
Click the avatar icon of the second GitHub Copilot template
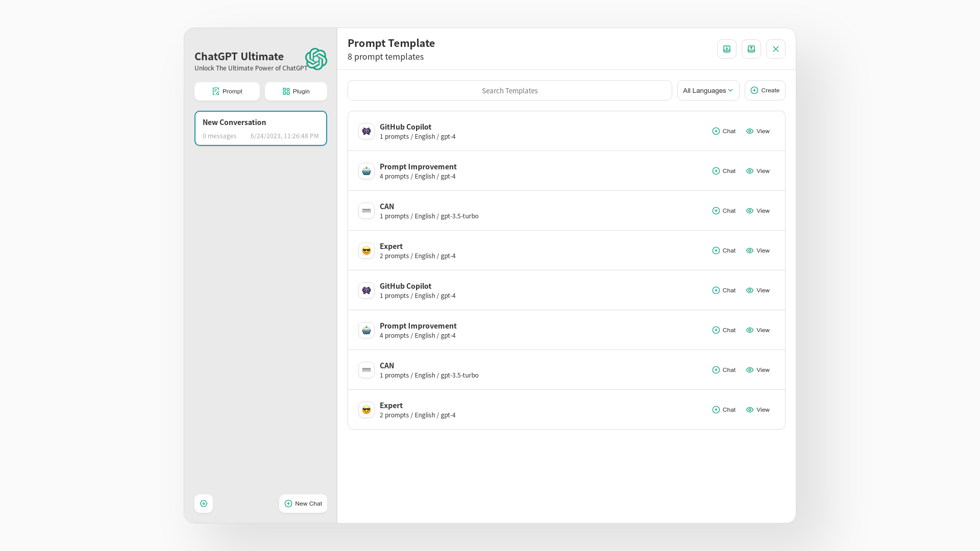366,290
